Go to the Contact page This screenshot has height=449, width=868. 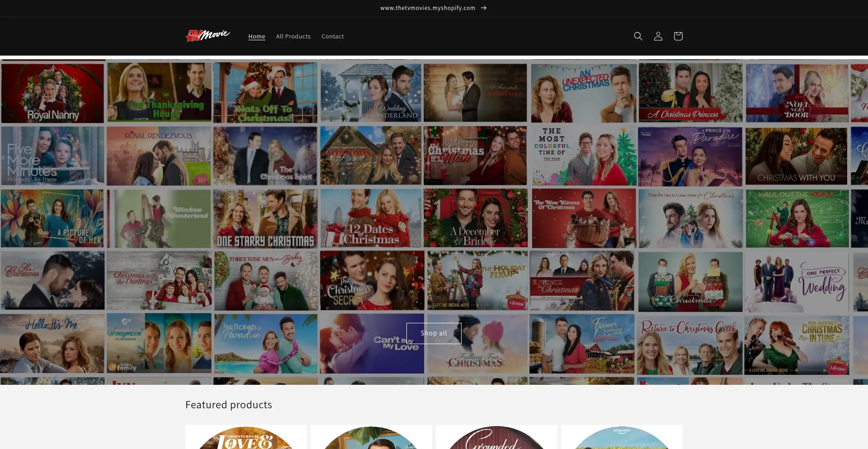coord(332,37)
